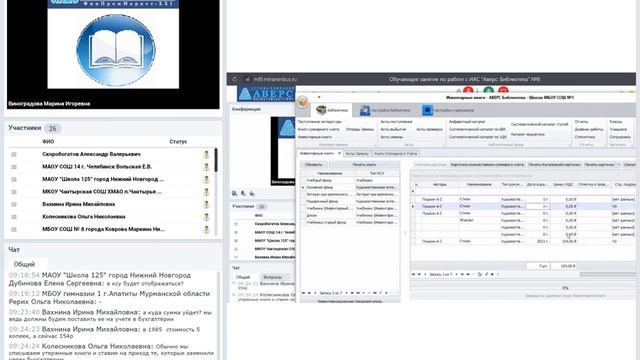This screenshot has height=360, width=640.
Task: Click the АВЕРС logo in shared screen
Action: (x=265, y=94)
